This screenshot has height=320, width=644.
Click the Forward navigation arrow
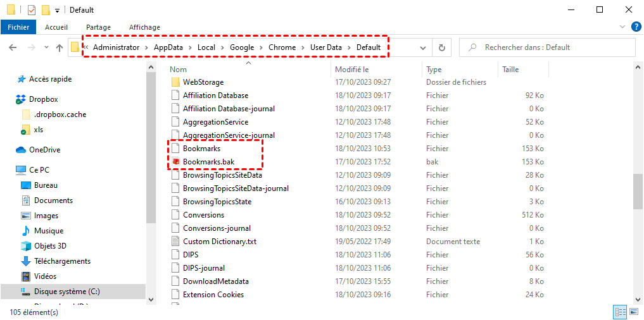pyautogui.click(x=31, y=47)
